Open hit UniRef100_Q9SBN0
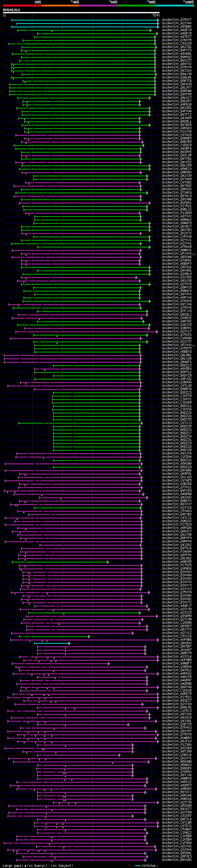The width and height of the screenshot is (197, 868). tap(177, 26)
